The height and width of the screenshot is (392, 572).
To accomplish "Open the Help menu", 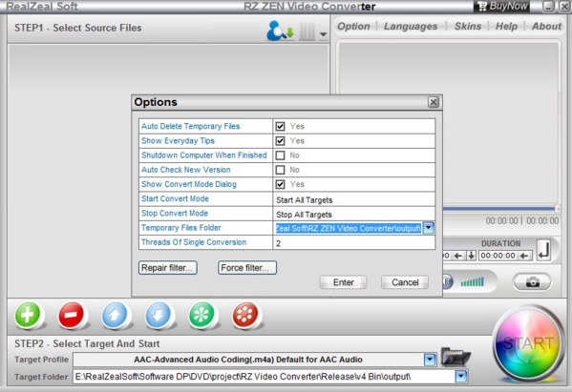I will pos(506,27).
